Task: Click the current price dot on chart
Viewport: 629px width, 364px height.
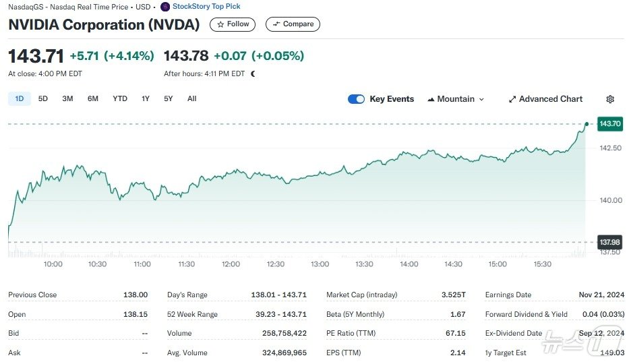Action: (587, 124)
